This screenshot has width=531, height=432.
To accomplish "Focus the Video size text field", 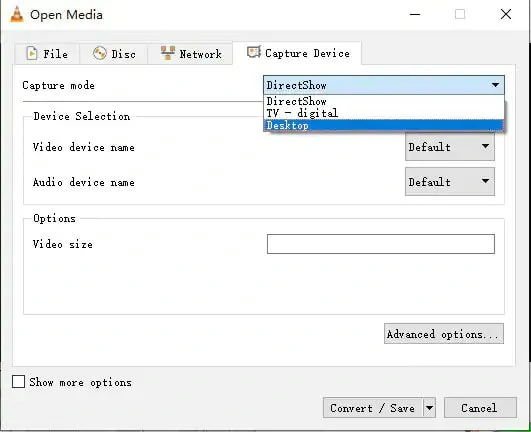I will click(381, 244).
